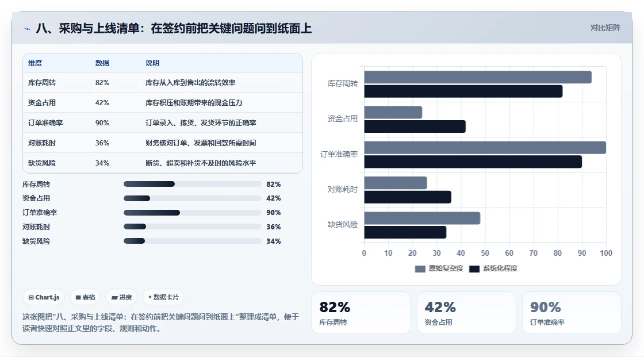The height and width of the screenshot is (357, 644).
Task: Click the 库存周转 table row cell
Action: [42, 83]
